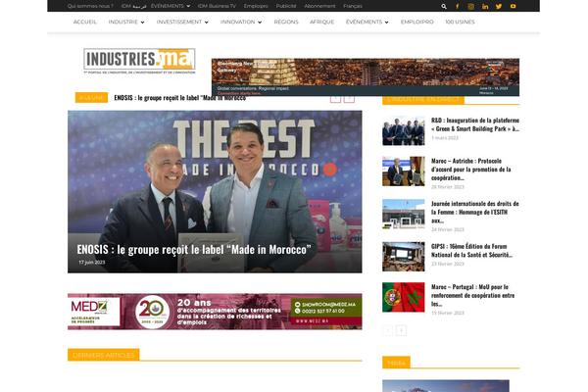Open the IDM Arabic version link
Viewport: 588px width, 392px height.
point(133,6)
